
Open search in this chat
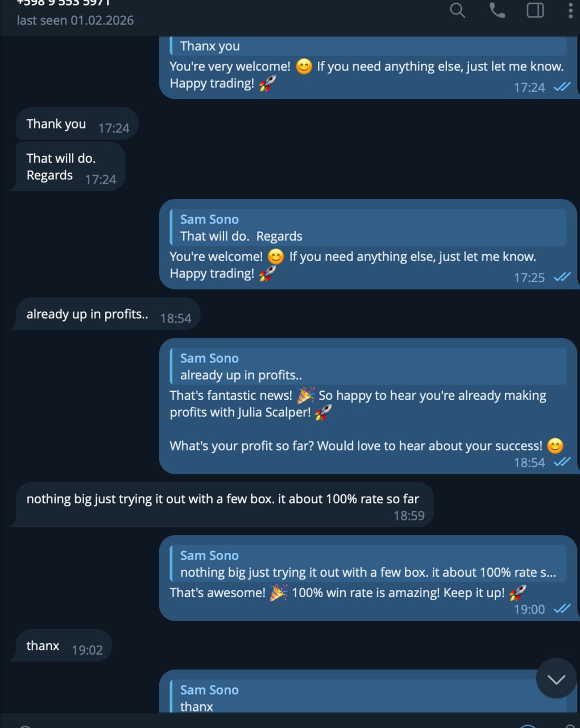click(x=457, y=10)
